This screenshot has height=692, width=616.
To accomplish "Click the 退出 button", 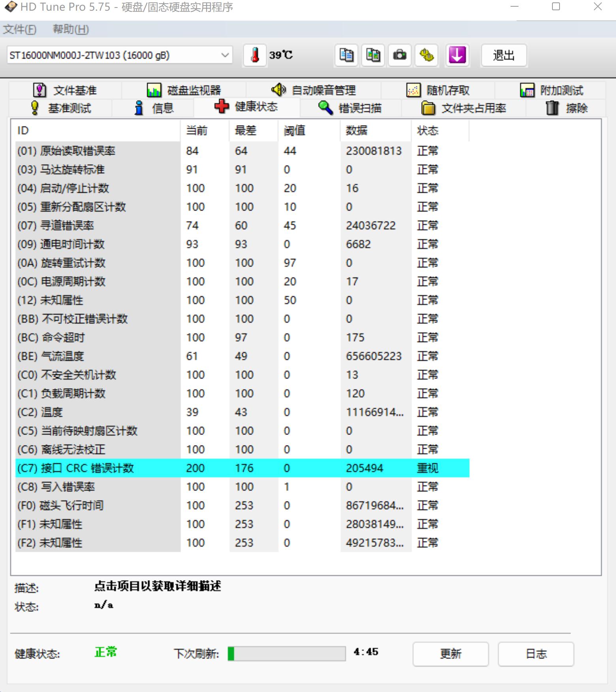I will coord(503,55).
